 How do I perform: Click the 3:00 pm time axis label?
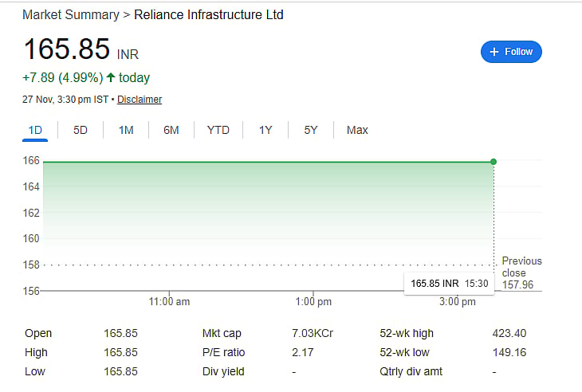point(458,302)
